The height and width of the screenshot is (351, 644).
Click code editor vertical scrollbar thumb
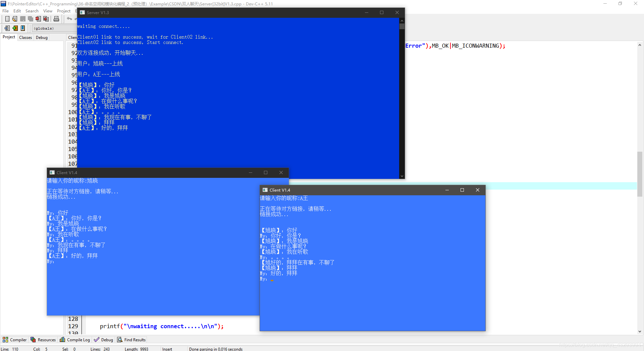coord(640,174)
